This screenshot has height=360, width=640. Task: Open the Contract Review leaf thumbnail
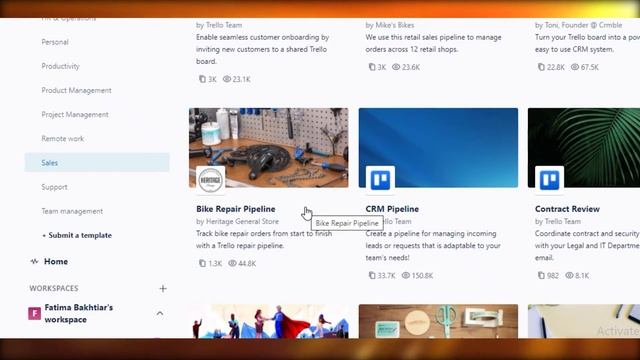(x=584, y=148)
